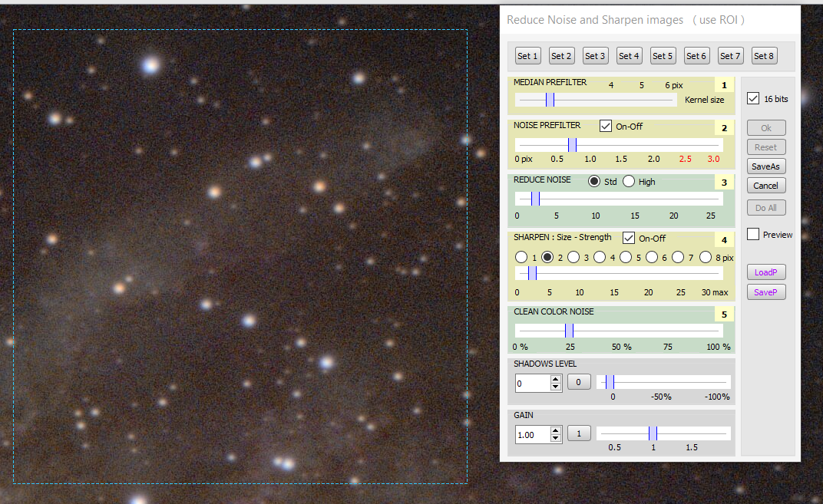Image resolution: width=823 pixels, height=504 pixels.
Task: Choose sharpen size 7
Action: [678, 257]
